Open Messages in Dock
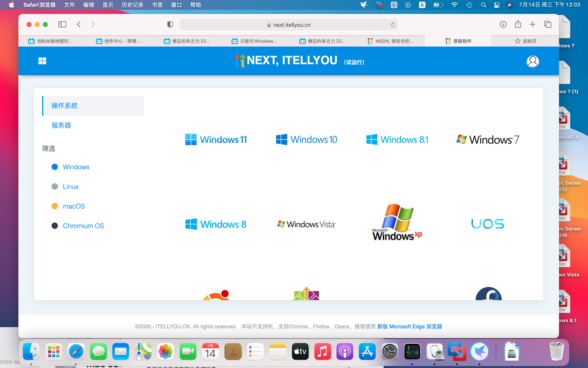The image size is (588, 368). click(98, 351)
